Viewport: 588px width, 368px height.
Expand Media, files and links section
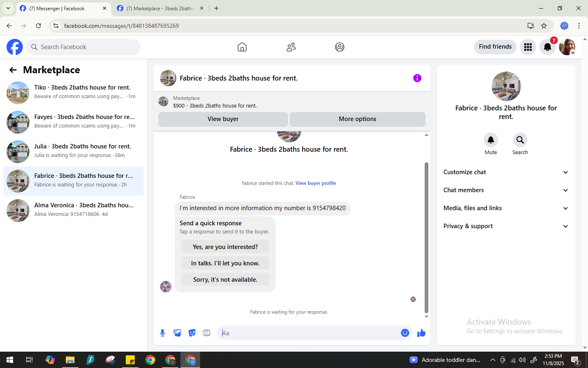pos(506,208)
